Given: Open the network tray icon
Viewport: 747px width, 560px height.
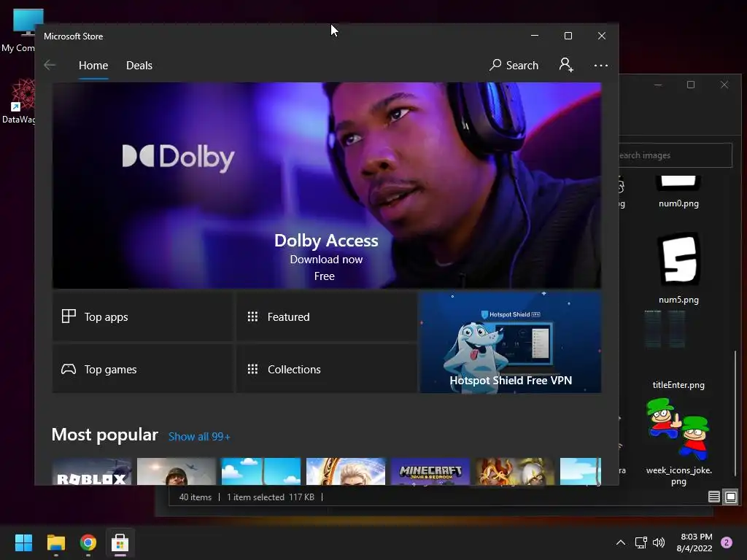Looking at the screenshot, I should (640, 542).
